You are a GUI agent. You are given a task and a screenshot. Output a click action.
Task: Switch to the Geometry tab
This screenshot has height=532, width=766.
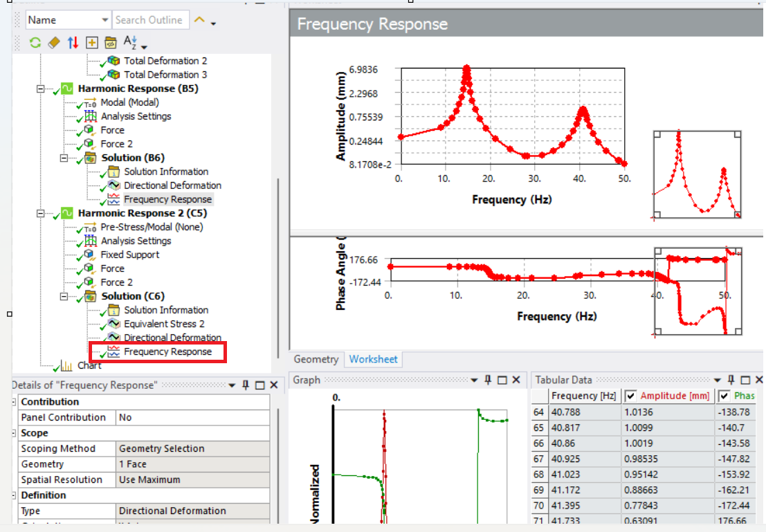pyautogui.click(x=316, y=359)
